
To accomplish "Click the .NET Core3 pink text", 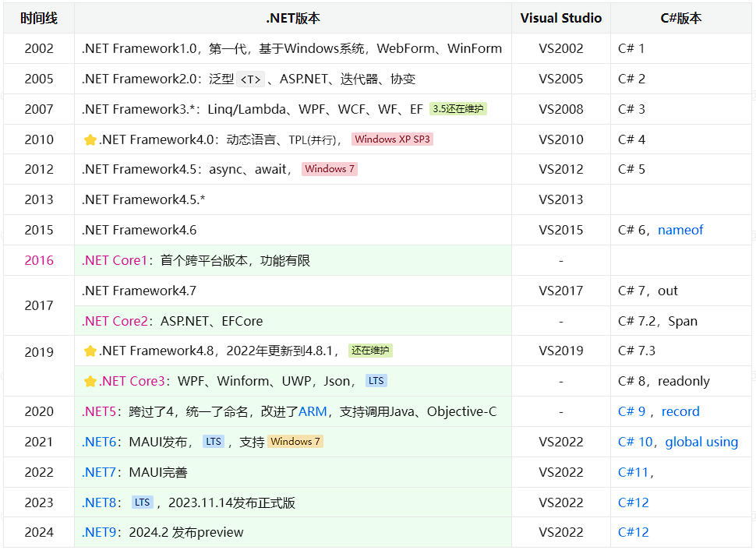I will click(x=132, y=381).
